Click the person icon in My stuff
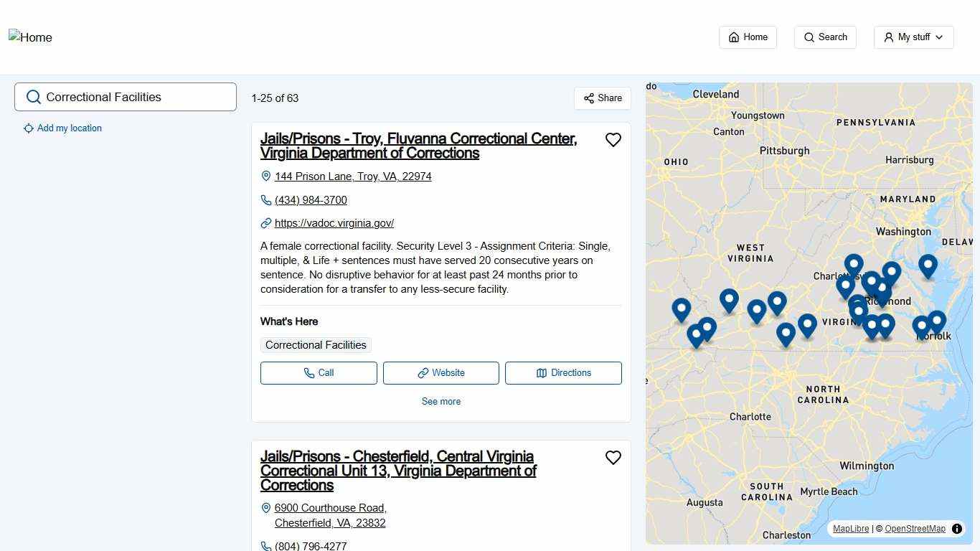This screenshot has width=980, height=551. tap(889, 37)
